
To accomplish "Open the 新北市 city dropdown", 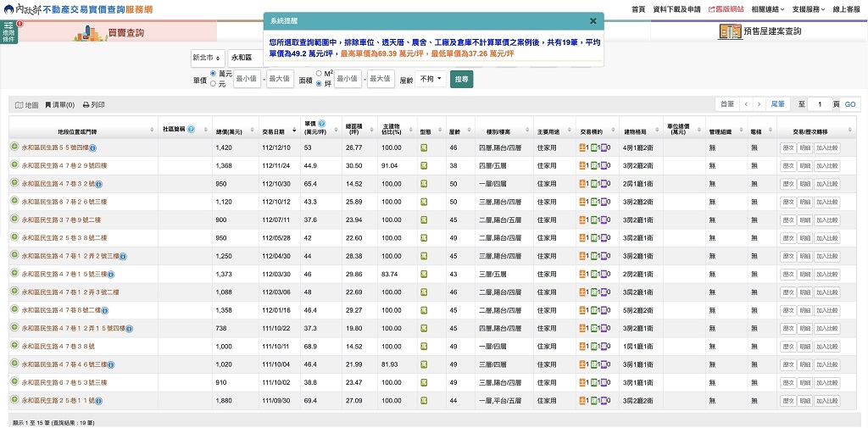I will coord(207,58).
